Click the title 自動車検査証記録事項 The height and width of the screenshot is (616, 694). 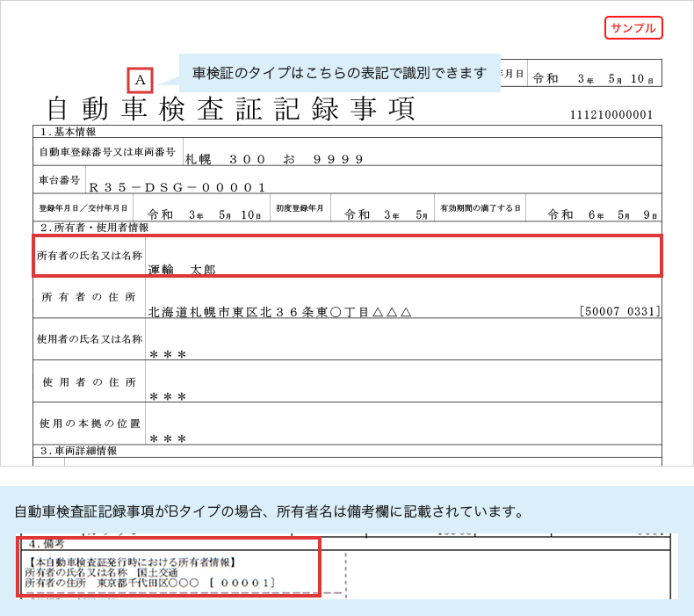230,110
